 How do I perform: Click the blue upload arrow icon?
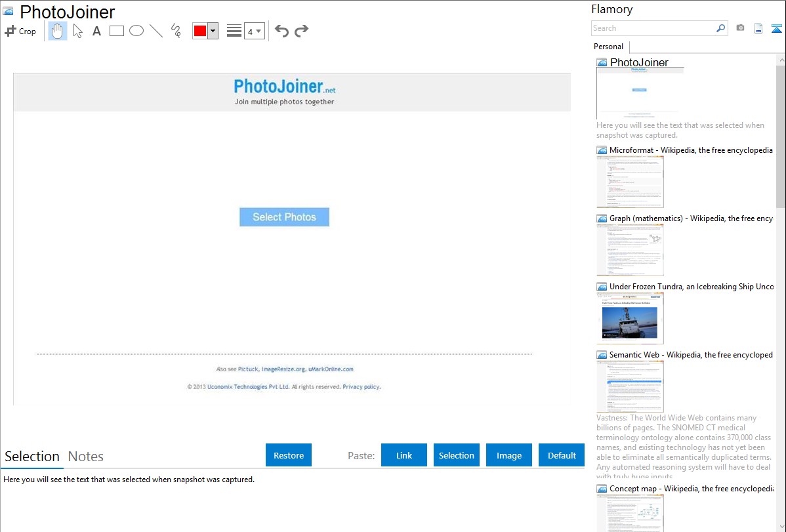(776, 28)
